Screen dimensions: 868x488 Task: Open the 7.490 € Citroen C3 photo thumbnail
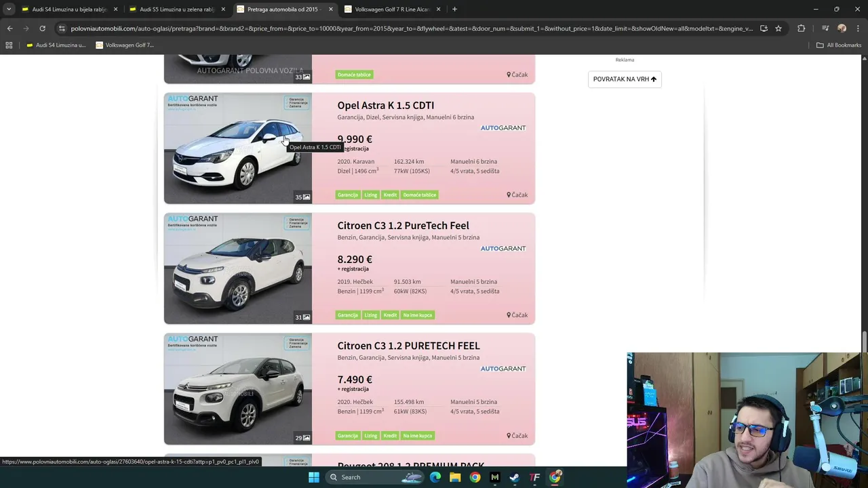coord(237,389)
